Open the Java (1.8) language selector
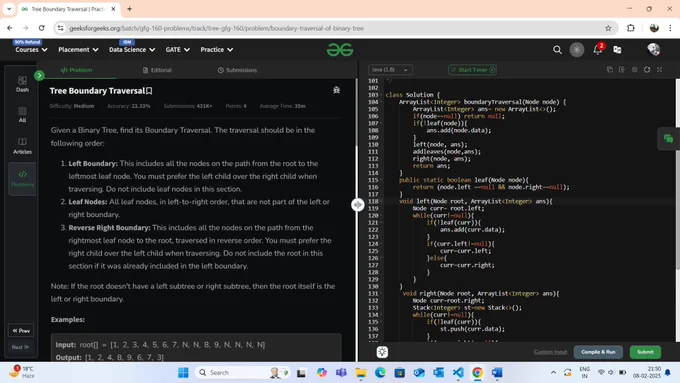The width and height of the screenshot is (680, 383). click(390, 70)
